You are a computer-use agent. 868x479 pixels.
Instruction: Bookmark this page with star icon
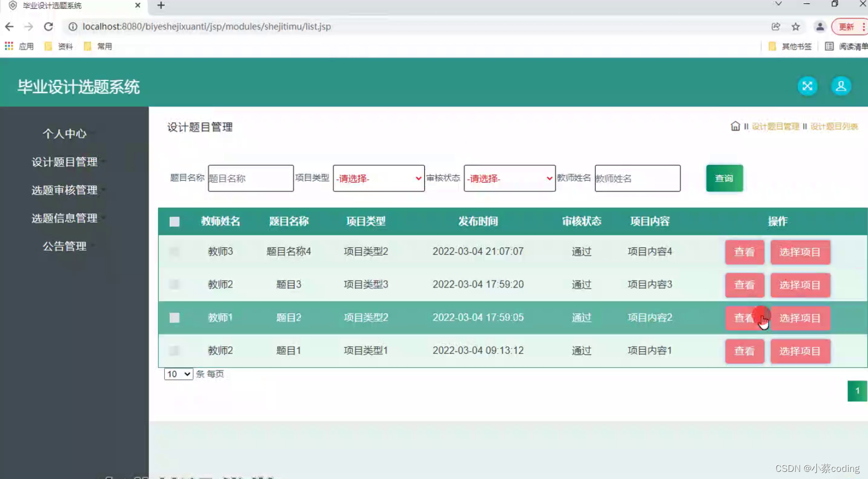pyautogui.click(x=796, y=26)
